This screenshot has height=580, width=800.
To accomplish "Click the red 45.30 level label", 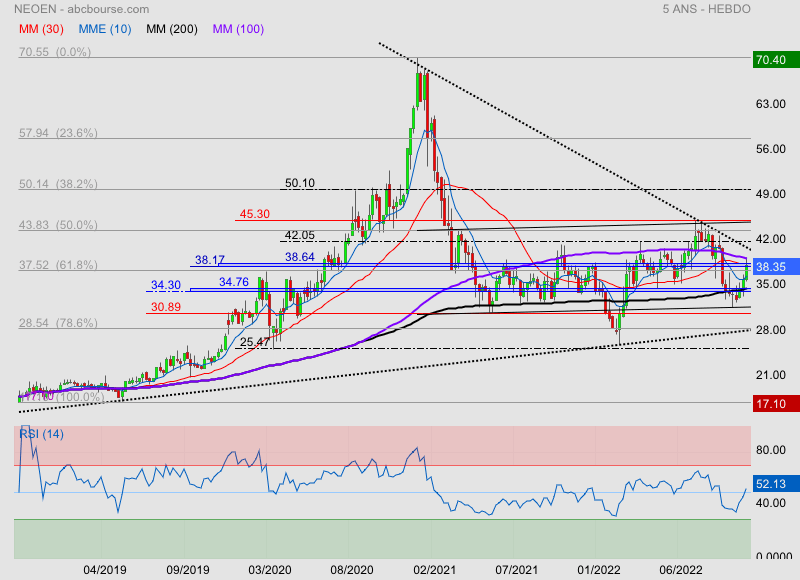I will click(255, 214).
